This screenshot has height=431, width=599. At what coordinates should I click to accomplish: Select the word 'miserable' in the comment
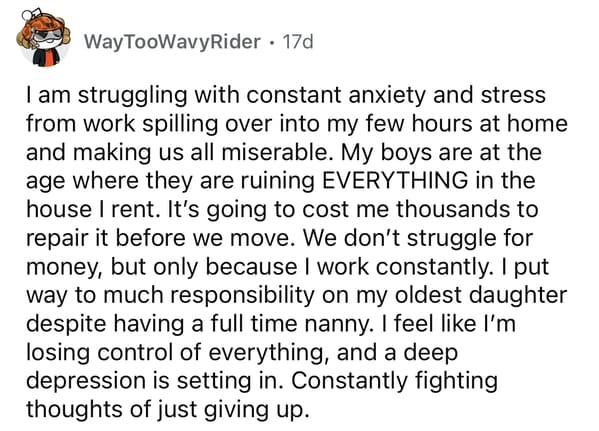pos(274,152)
